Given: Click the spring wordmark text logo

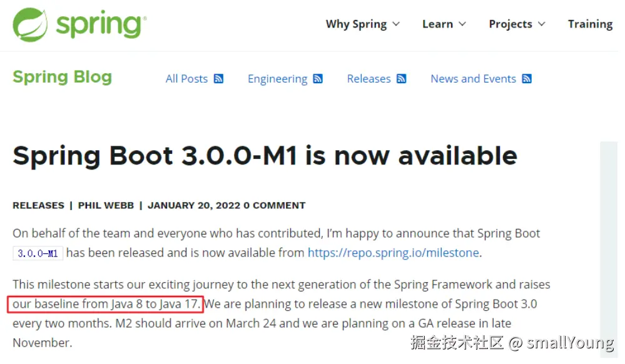Looking at the screenshot, I should pos(100,25).
